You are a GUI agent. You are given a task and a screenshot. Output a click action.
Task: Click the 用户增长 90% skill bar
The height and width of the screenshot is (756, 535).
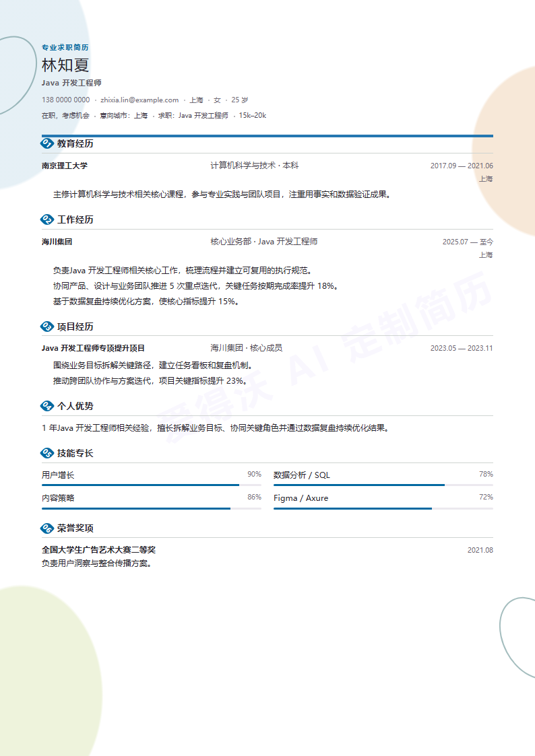pyautogui.click(x=152, y=485)
